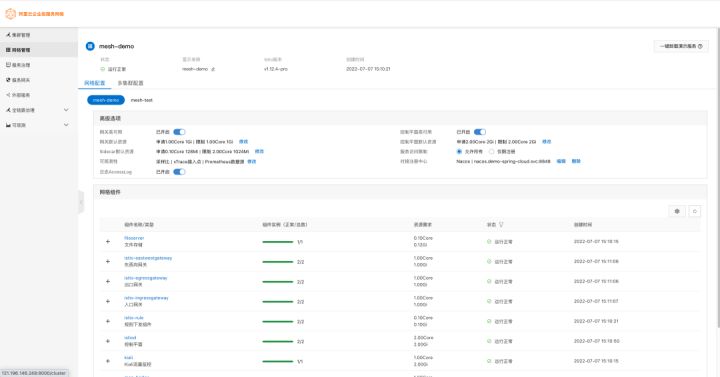Screen dimensions: 720x377
Task: Click the kiali 1/1 instance progress bar
Action: [278, 361]
